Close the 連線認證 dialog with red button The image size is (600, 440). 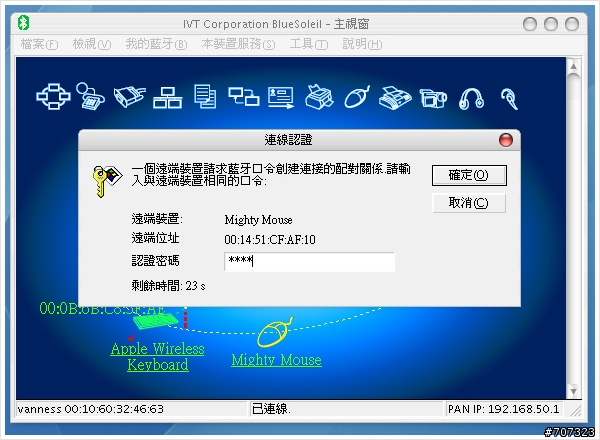tap(506, 140)
